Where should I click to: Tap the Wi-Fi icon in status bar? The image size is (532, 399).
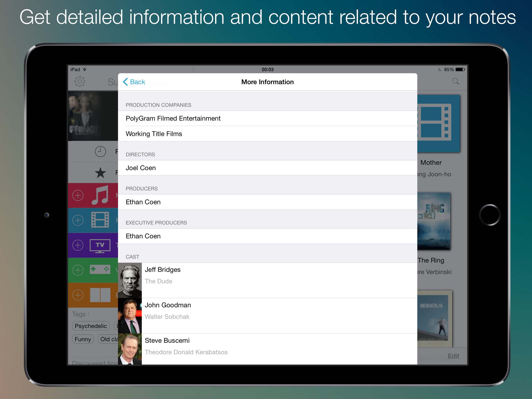(x=84, y=69)
